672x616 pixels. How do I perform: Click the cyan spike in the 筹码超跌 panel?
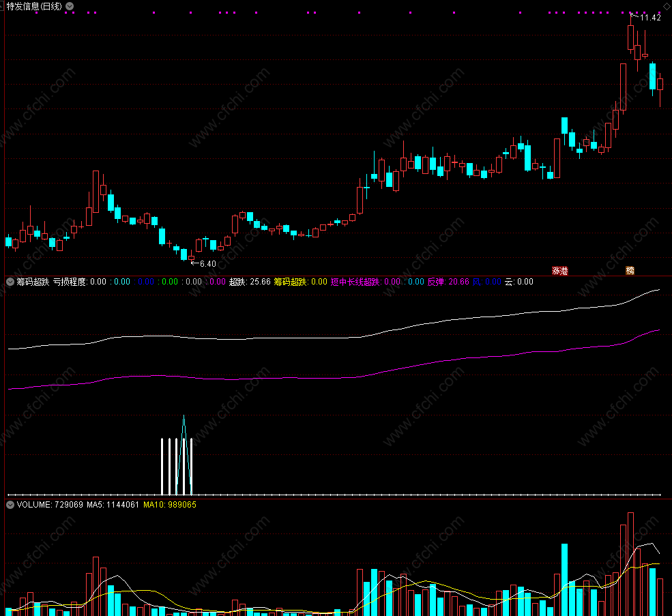(184, 454)
